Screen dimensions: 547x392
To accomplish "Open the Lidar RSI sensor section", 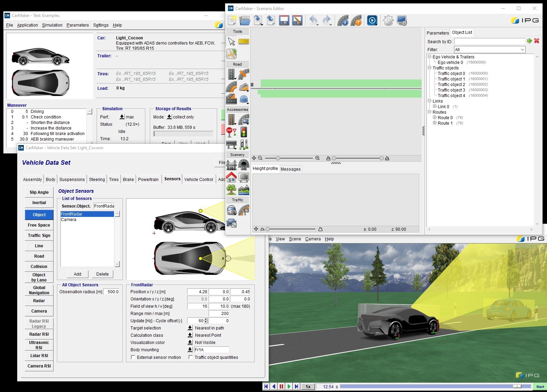I will pyautogui.click(x=39, y=356).
